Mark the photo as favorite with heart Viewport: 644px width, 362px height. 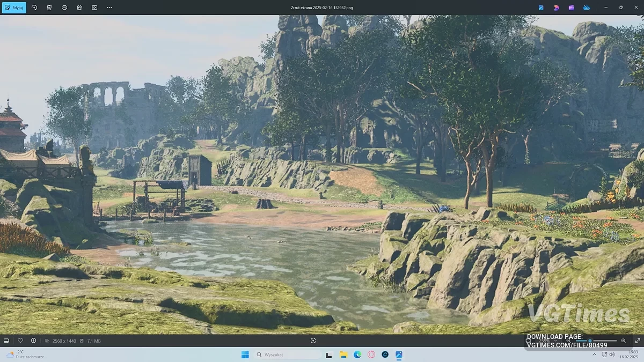tap(20, 341)
